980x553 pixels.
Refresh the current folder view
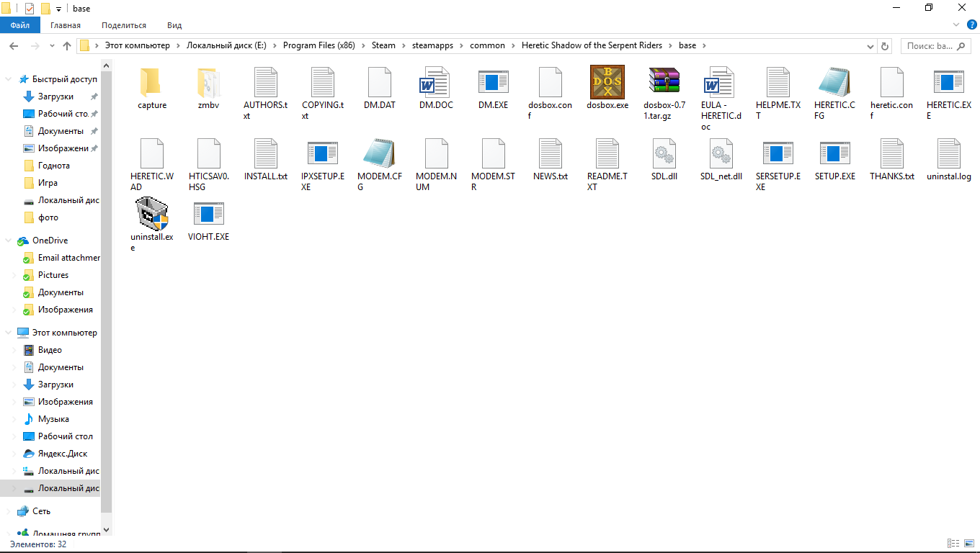click(x=885, y=45)
